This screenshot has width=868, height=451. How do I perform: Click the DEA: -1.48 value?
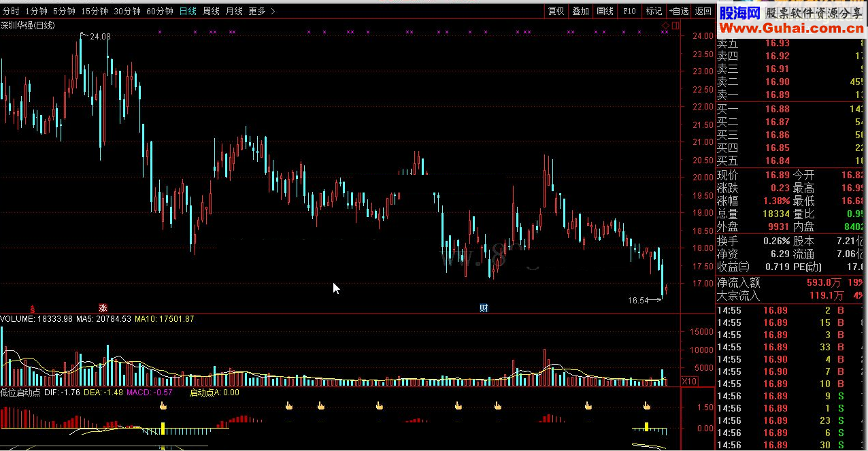[104, 392]
